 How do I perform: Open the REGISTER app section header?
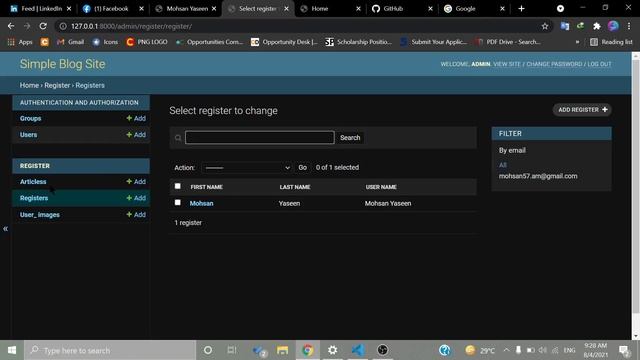pyautogui.click(x=35, y=166)
